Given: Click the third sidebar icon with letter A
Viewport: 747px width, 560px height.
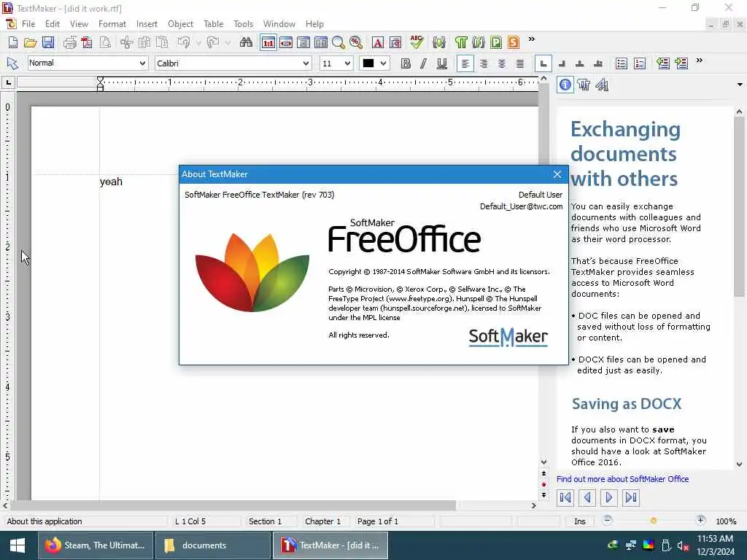Looking at the screenshot, I should click(602, 85).
